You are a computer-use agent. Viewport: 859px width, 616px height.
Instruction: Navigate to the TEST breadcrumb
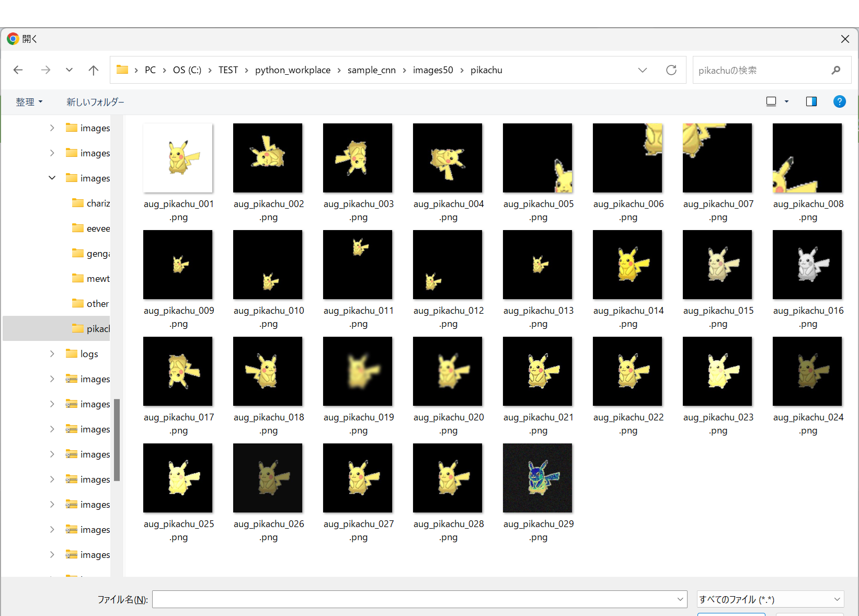[x=228, y=70]
